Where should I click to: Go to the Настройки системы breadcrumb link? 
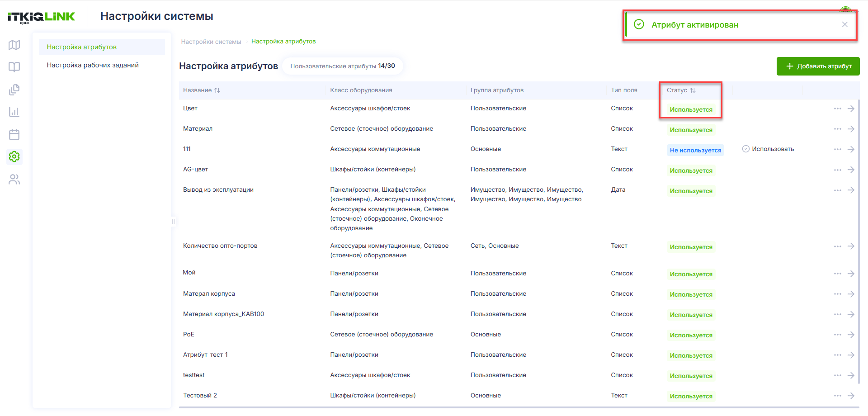(211, 42)
